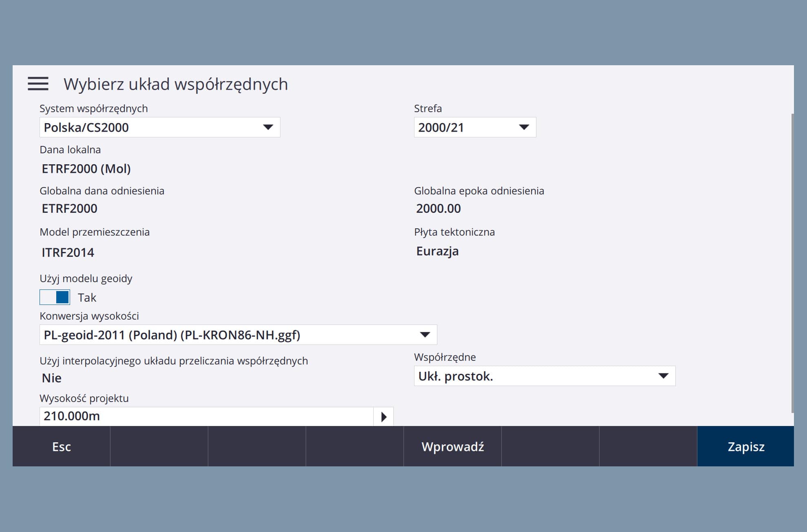Open Konwersja wysokości geoid dropdown
The width and height of the screenshot is (807, 532).
[x=238, y=335]
